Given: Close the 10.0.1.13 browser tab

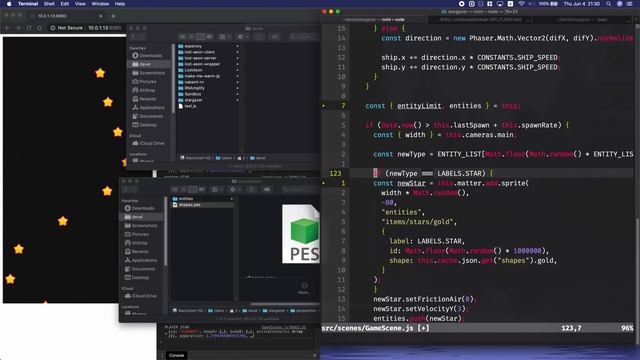Looking at the screenshot, I should (x=100, y=16).
